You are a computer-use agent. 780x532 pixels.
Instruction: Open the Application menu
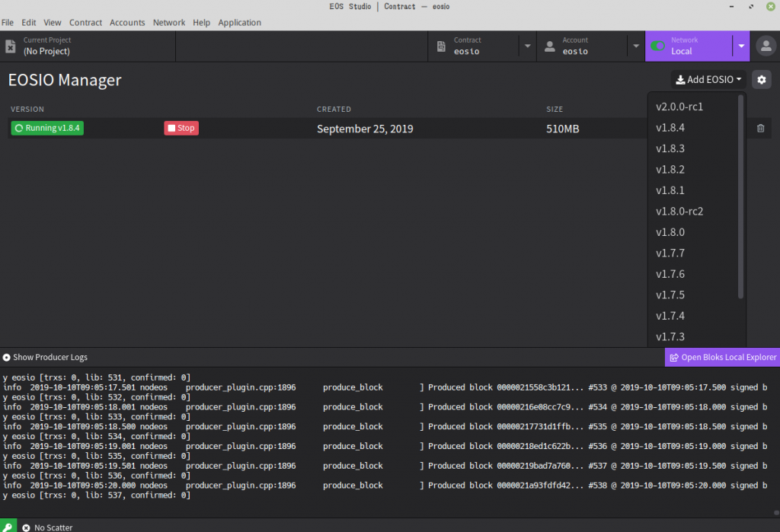tap(239, 22)
